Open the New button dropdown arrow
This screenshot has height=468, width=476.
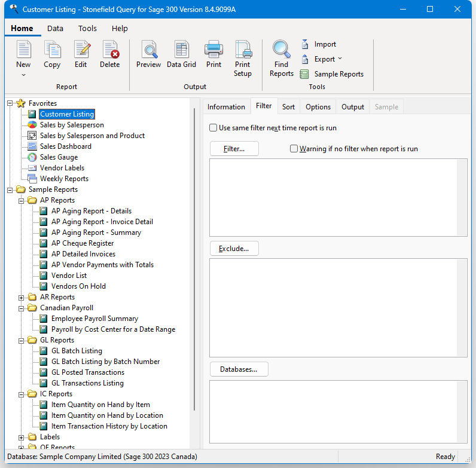(x=24, y=75)
